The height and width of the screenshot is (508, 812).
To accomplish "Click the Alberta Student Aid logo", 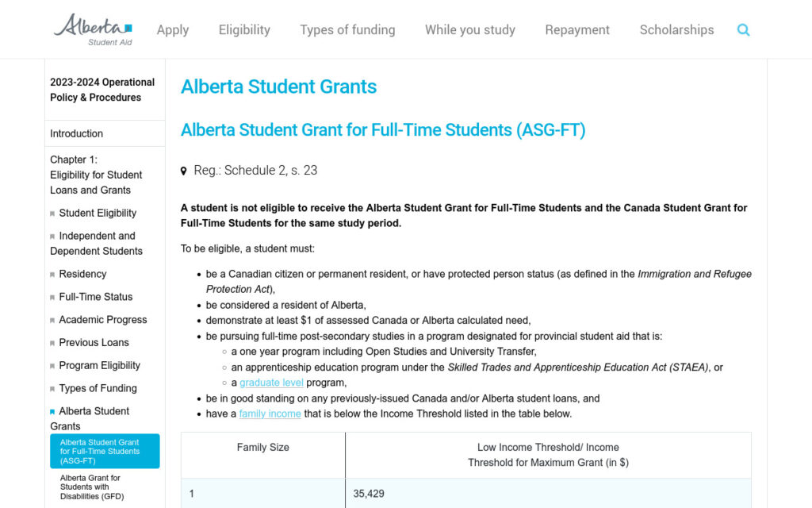I will (94, 29).
